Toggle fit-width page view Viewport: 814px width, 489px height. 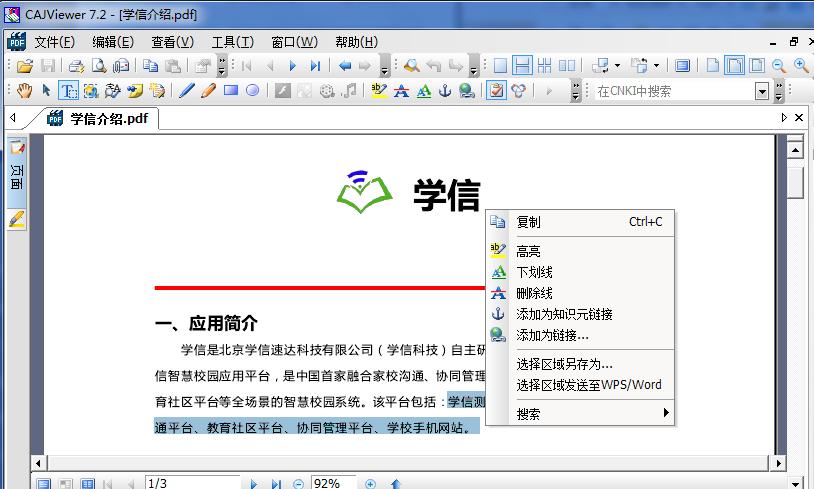pos(735,66)
